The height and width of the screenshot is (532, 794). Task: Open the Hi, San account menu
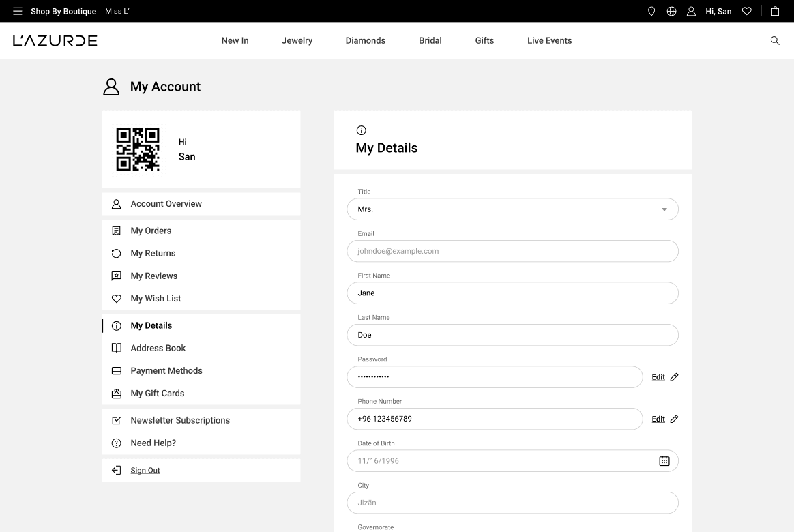(x=718, y=11)
